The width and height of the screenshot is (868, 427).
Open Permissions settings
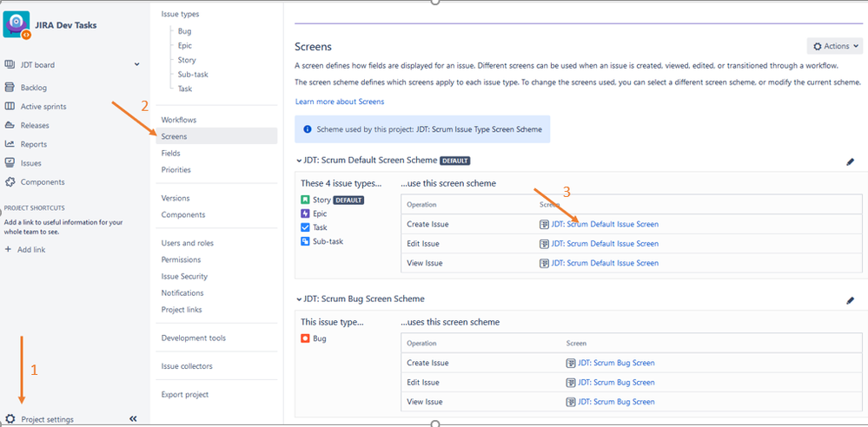click(x=181, y=259)
